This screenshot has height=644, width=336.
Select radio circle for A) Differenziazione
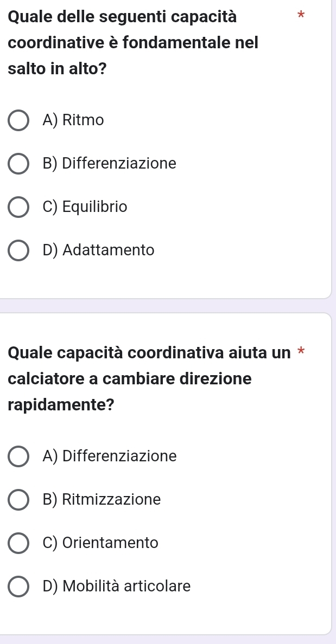tap(18, 456)
